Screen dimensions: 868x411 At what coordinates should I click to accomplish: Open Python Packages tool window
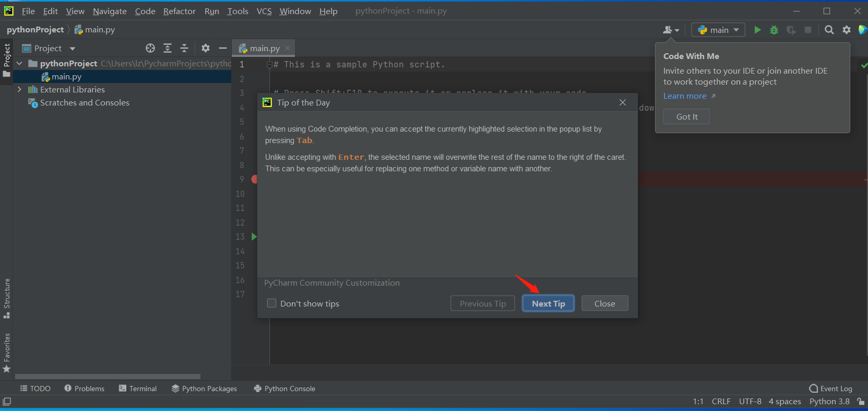coord(204,389)
